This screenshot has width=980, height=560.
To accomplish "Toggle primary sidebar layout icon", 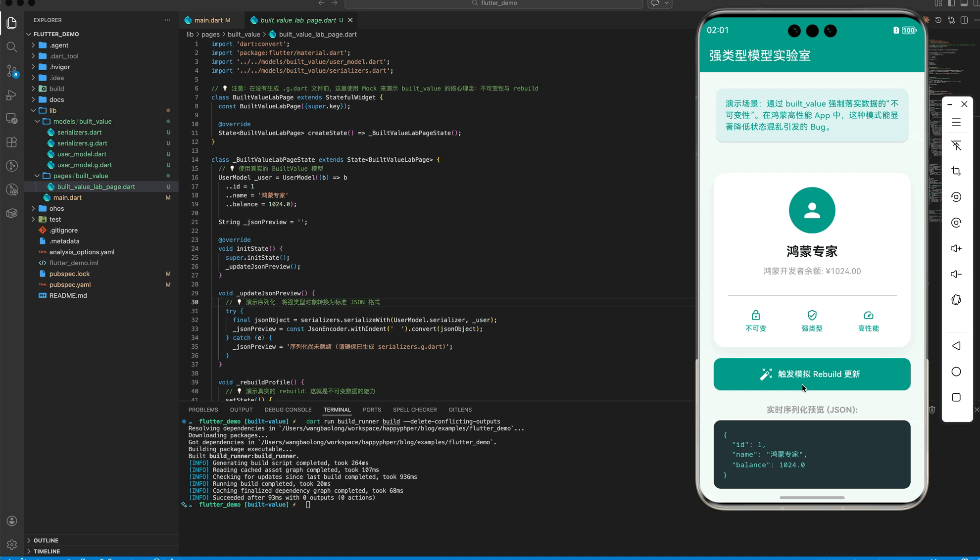I will pos(951,3).
